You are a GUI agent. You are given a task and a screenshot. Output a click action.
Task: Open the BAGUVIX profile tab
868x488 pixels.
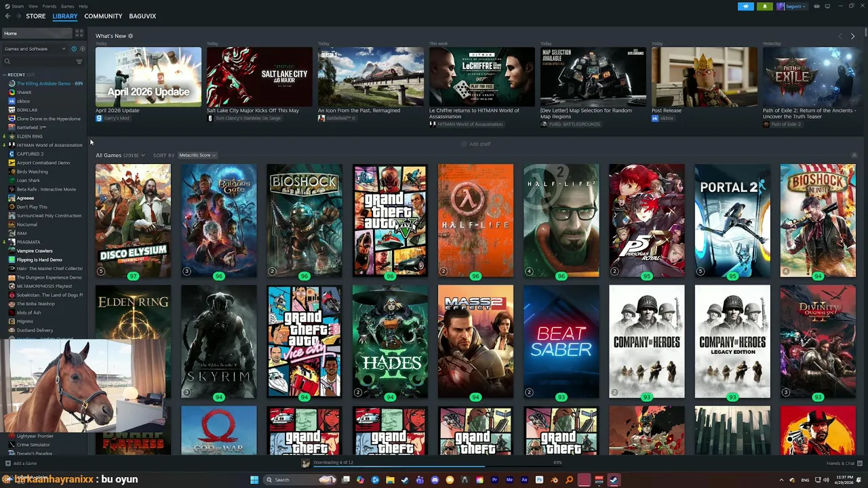pos(142,16)
